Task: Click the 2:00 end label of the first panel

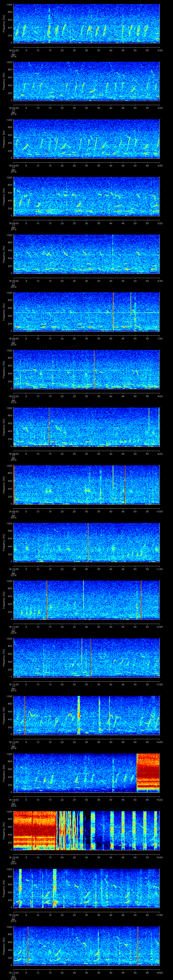Action: [160, 50]
